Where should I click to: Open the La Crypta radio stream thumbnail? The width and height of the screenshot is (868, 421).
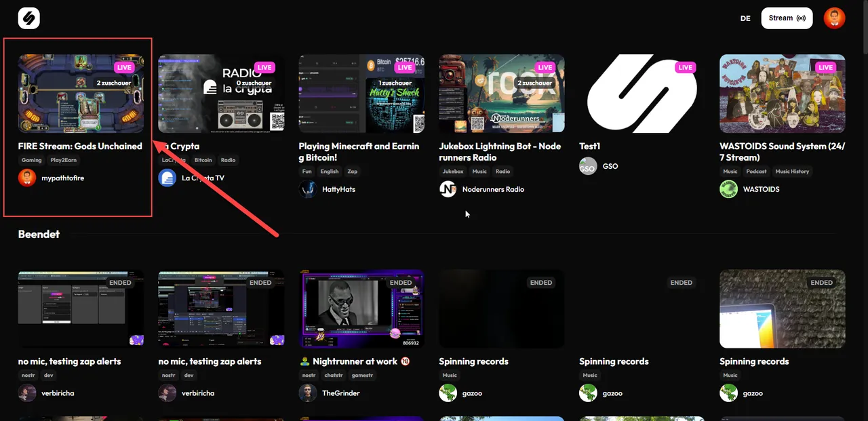(221, 94)
